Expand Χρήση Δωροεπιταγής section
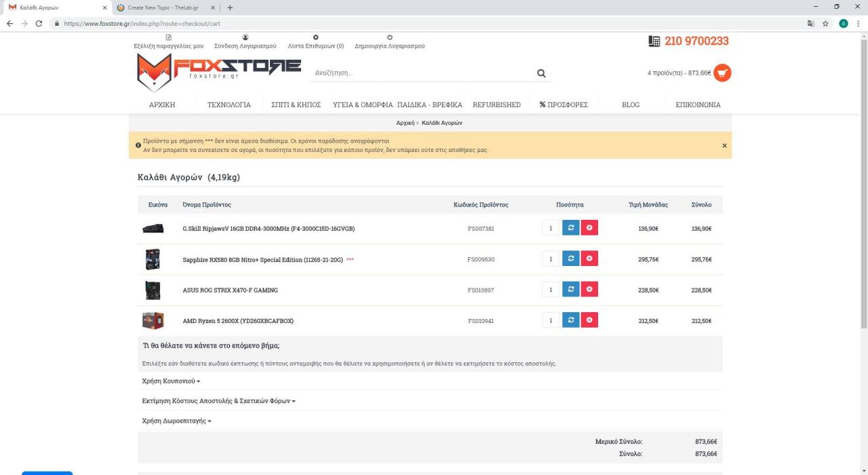 point(176,421)
